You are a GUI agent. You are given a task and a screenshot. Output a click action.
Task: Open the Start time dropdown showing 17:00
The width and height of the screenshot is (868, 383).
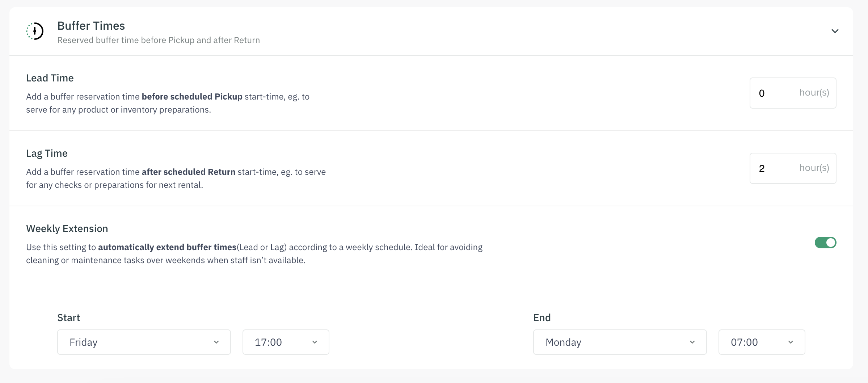coord(286,342)
